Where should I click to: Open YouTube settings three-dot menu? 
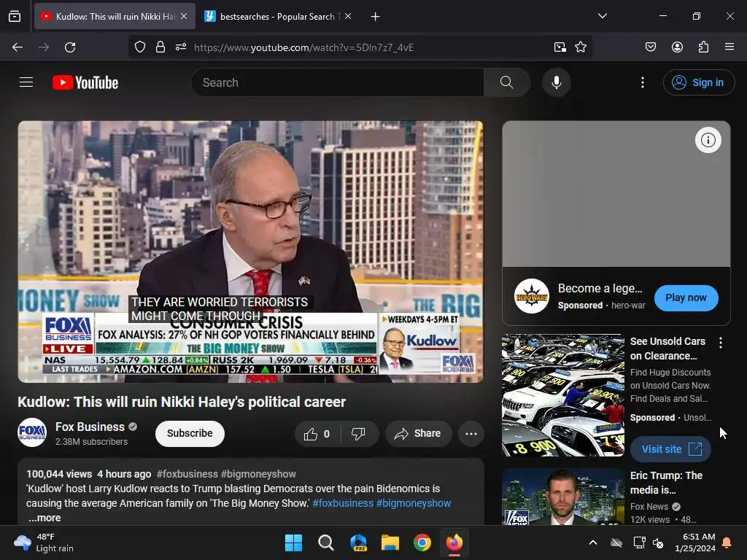click(x=643, y=82)
